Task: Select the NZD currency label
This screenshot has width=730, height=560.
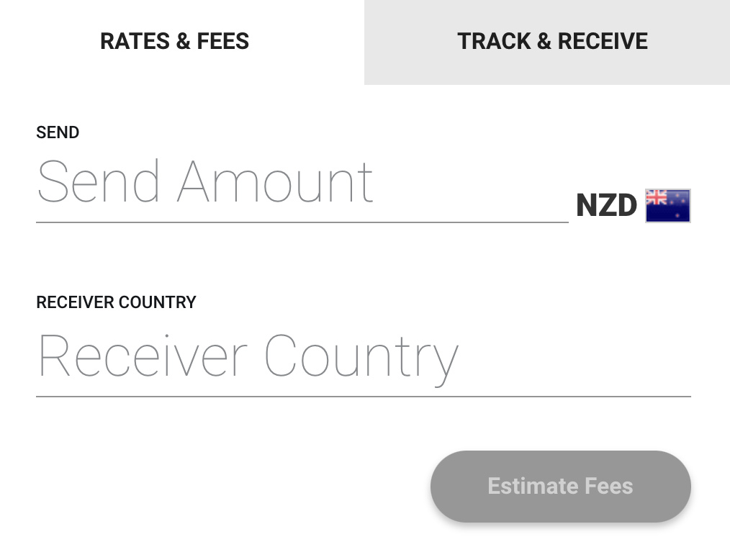Action: [x=605, y=205]
